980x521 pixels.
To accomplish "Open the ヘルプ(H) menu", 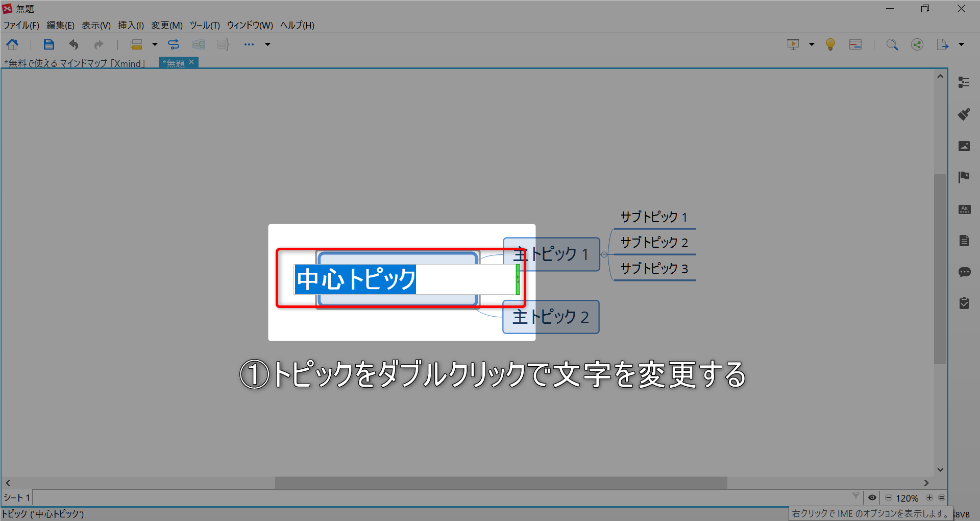I will pyautogui.click(x=297, y=25).
